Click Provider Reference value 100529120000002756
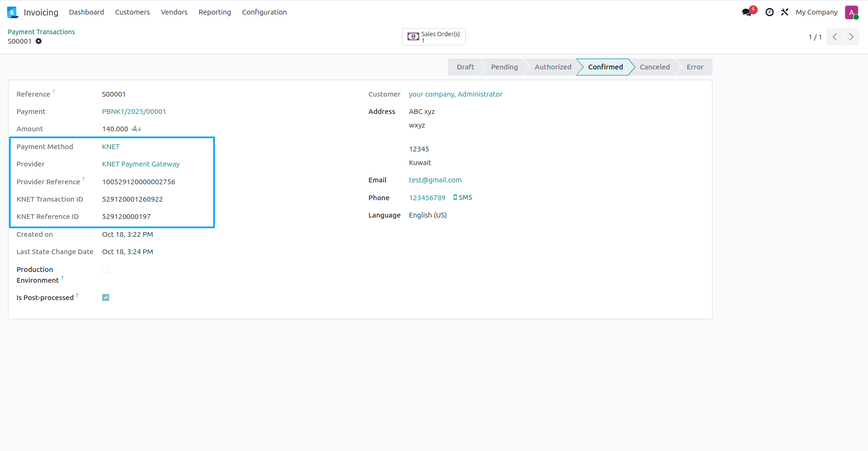868x451 pixels. [139, 182]
